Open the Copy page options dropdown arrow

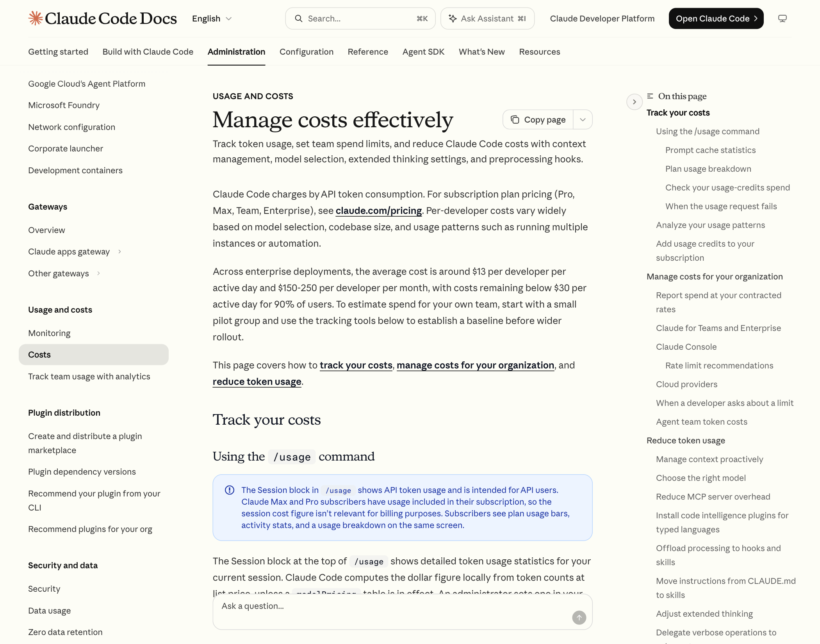pos(583,119)
